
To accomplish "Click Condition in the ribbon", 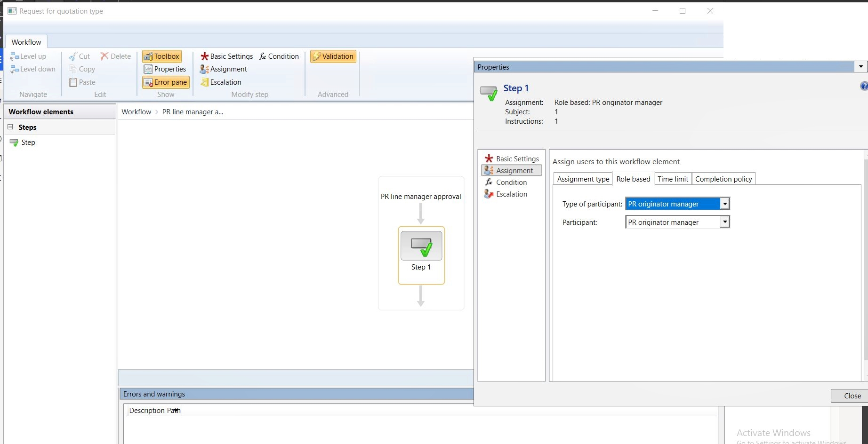I will [279, 56].
